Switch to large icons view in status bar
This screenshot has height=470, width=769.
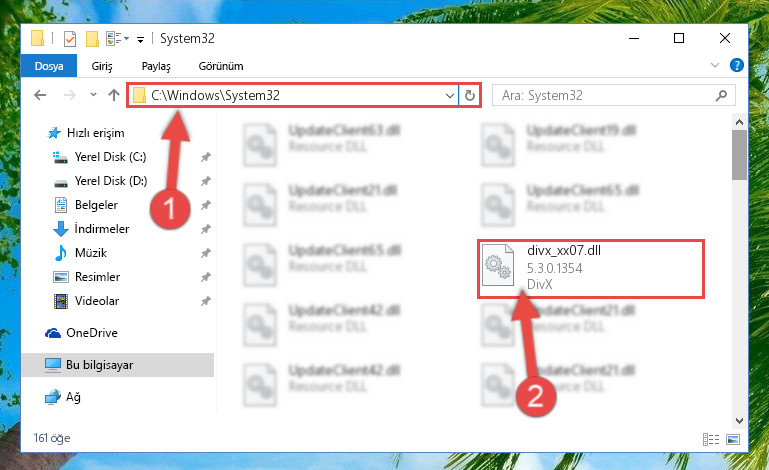(x=733, y=439)
